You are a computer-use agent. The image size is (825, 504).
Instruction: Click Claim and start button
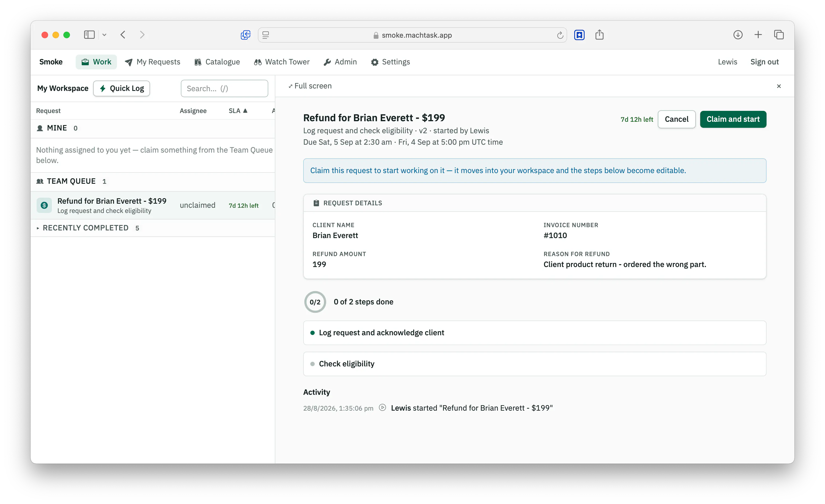[733, 119]
